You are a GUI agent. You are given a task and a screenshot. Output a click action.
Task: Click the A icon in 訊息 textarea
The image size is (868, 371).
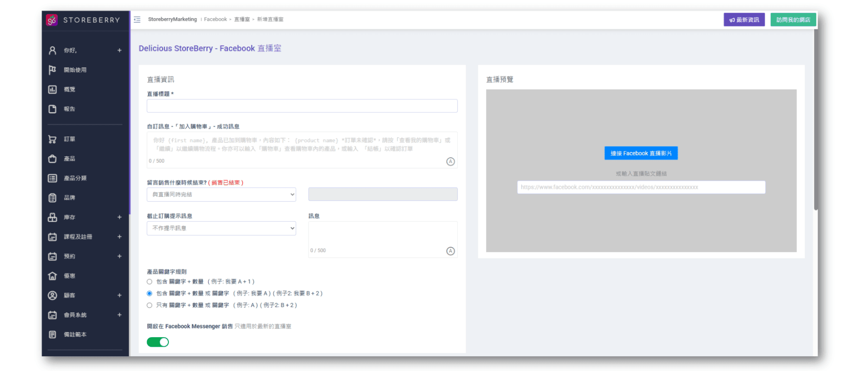pos(450,251)
